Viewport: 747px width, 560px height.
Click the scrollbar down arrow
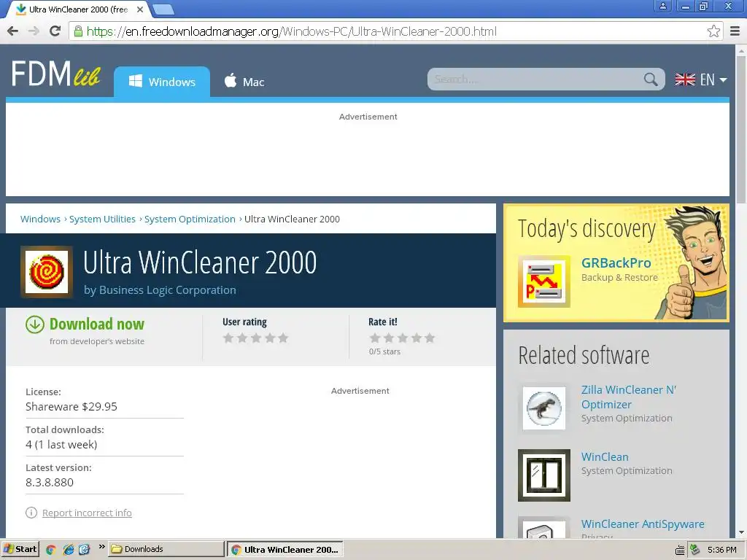click(741, 532)
